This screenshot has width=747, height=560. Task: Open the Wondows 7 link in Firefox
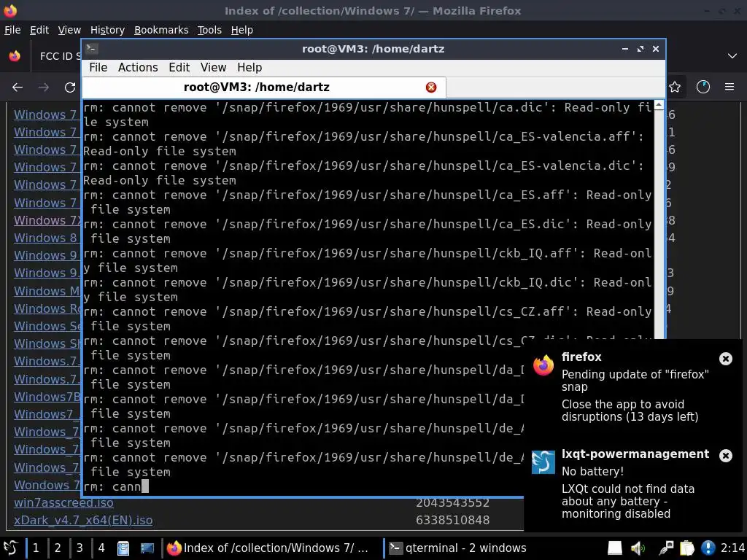click(47, 485)
